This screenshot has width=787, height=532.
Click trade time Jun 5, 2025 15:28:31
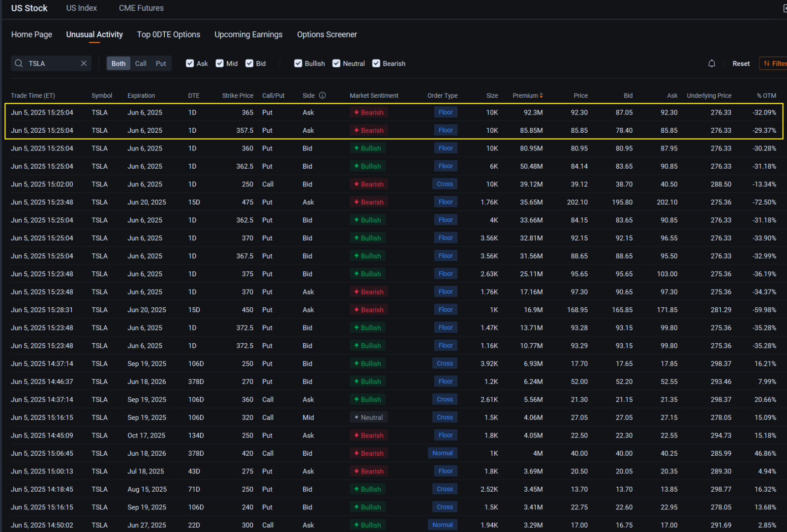42,310
